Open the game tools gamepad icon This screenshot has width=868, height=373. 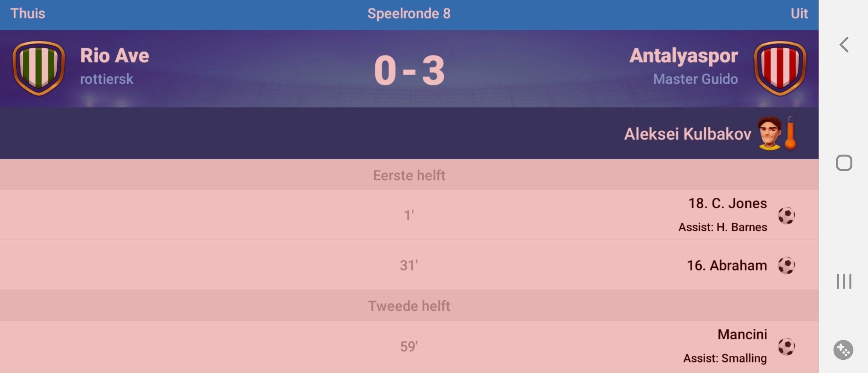(x=843, y=350)
